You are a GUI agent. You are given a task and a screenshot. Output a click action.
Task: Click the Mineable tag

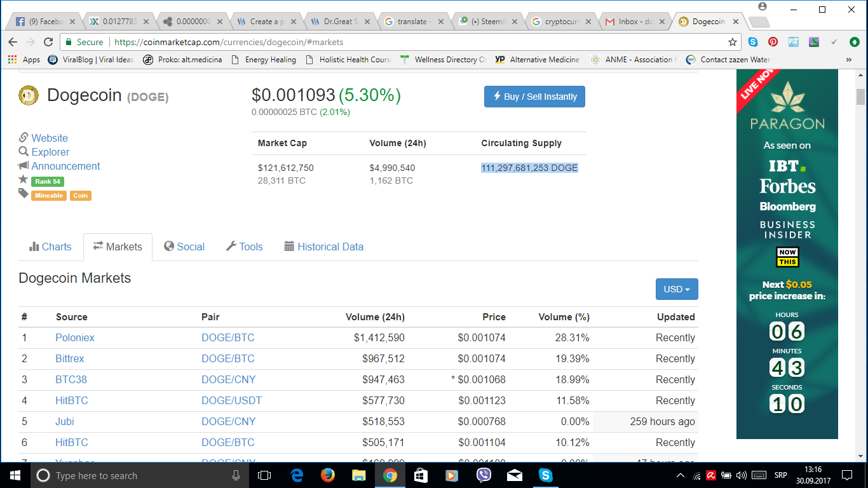click(49, 196)
